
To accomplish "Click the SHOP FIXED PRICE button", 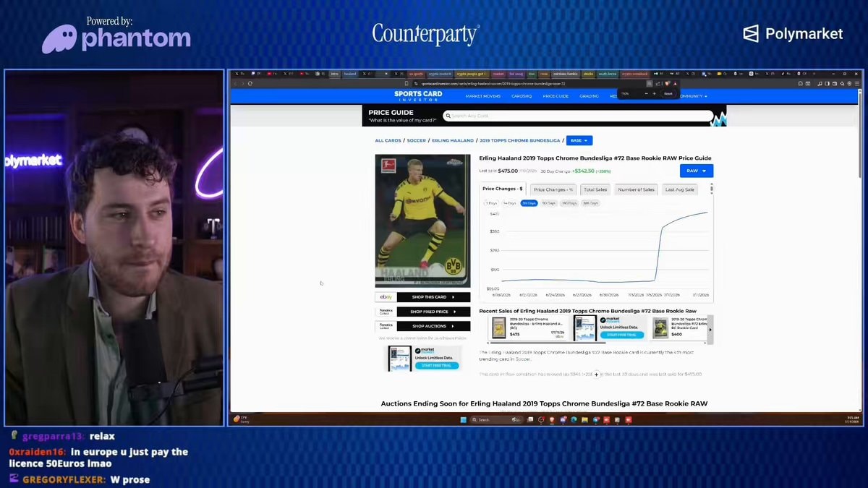I will pos(433,312).
